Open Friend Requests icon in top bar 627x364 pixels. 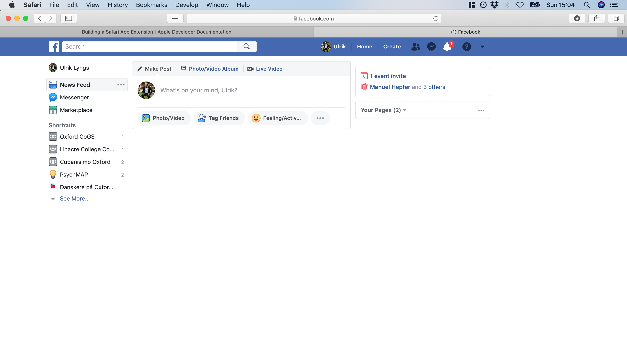tap(416, 46)
